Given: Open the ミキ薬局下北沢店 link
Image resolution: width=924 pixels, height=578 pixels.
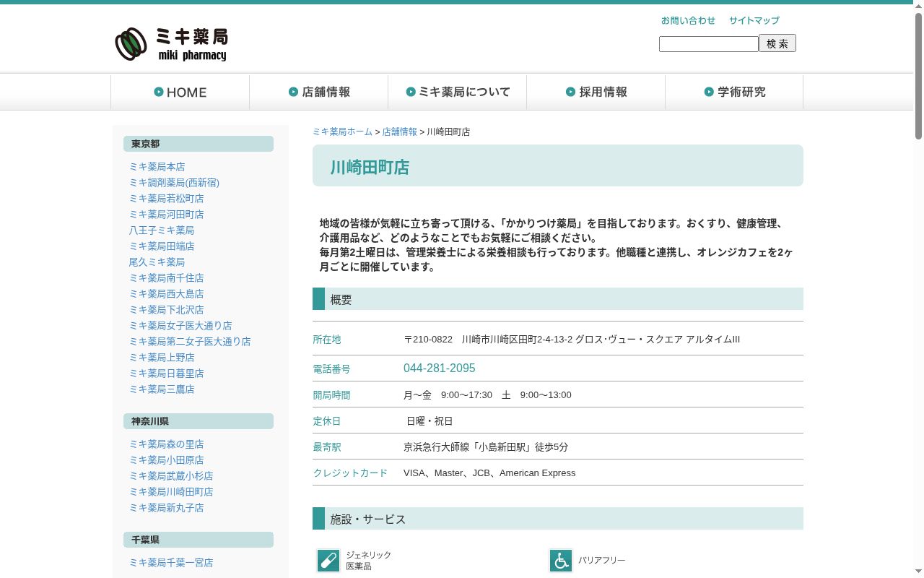Looking at the screenshot, I should (166, 310).
